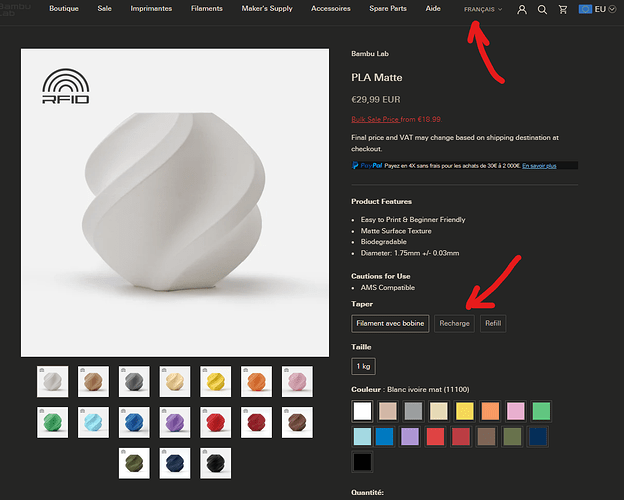This screenshot has height=500, width=624.
Task: Click the Bambu Lab logo
Action: [x=15, y=10]
